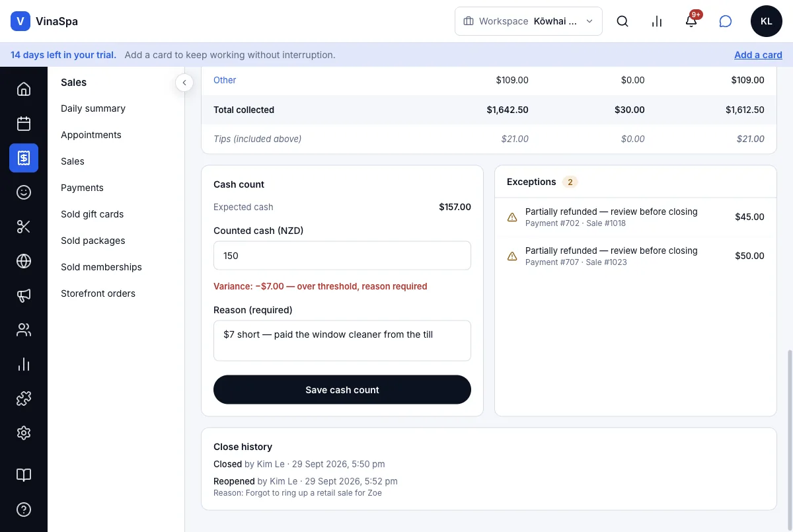Click the VinaSpa logo
Viewport: 793px width, 532px height.
[x=44, y=21]
